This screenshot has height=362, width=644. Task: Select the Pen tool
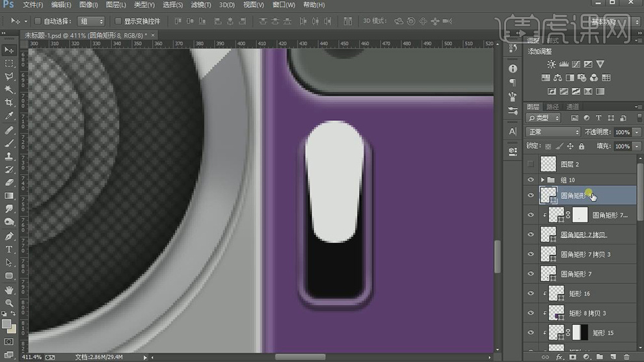click(9, 236)
